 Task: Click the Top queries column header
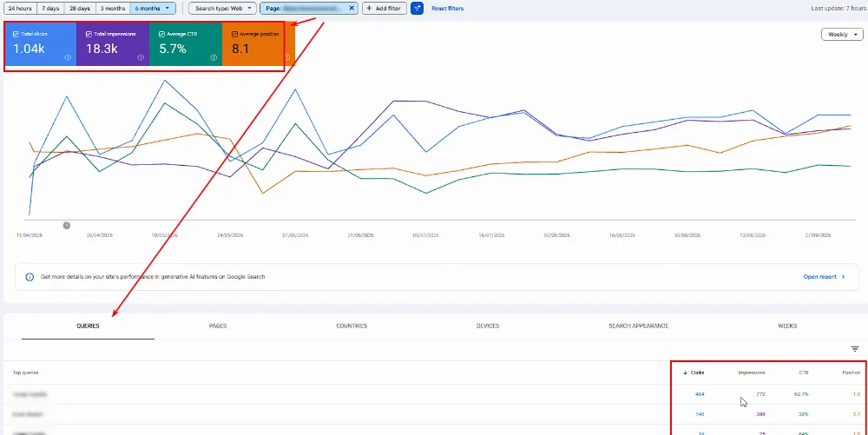coord(25,372)
